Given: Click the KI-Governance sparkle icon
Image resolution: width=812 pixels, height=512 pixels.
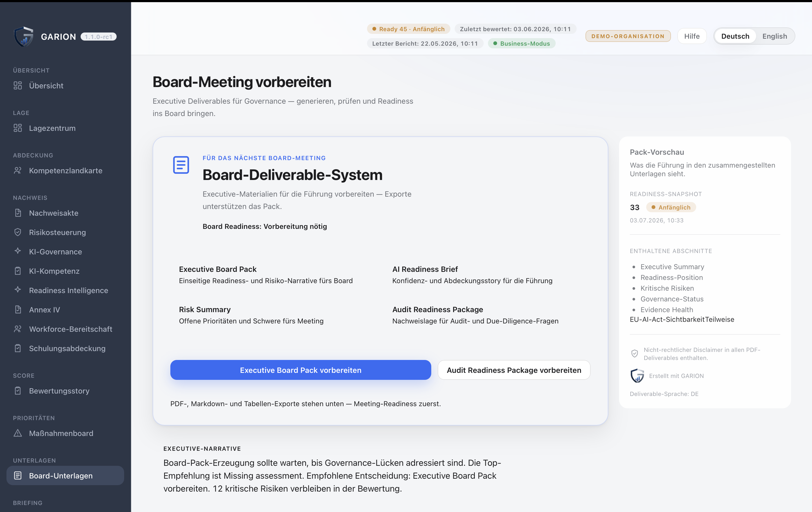Looking at the screenshot, I should (x=17, y=251).
